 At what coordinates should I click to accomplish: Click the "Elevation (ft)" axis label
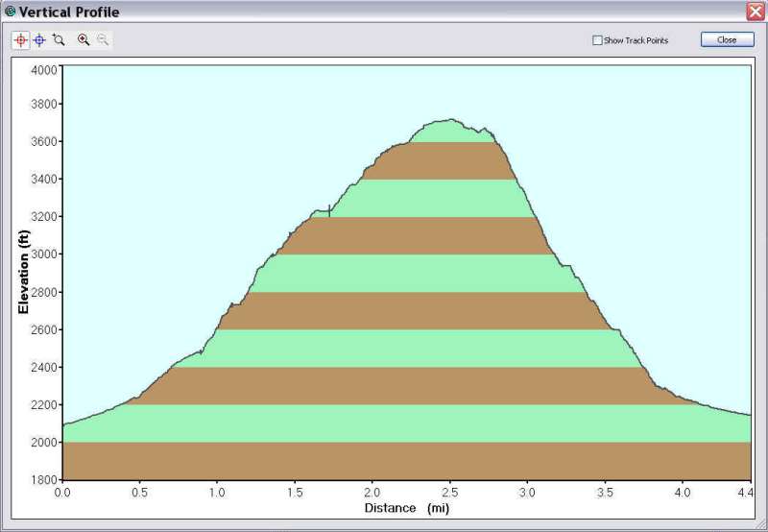[x=23, y=273]
